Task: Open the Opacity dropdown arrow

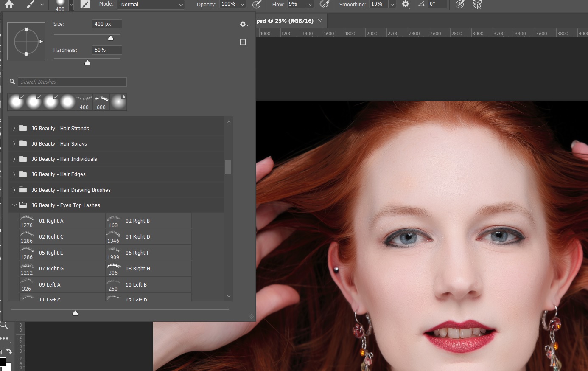Action: [x=242, y=4]
